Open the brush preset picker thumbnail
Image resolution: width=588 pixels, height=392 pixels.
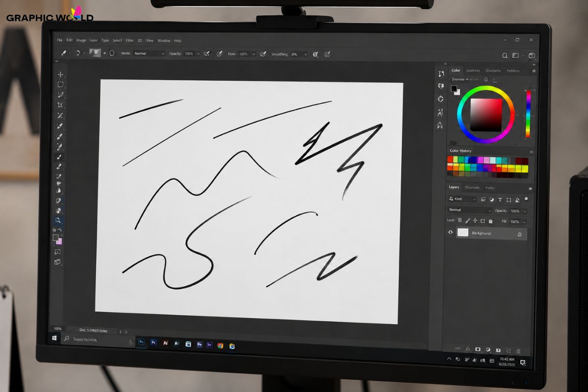[x=95, y=53]
